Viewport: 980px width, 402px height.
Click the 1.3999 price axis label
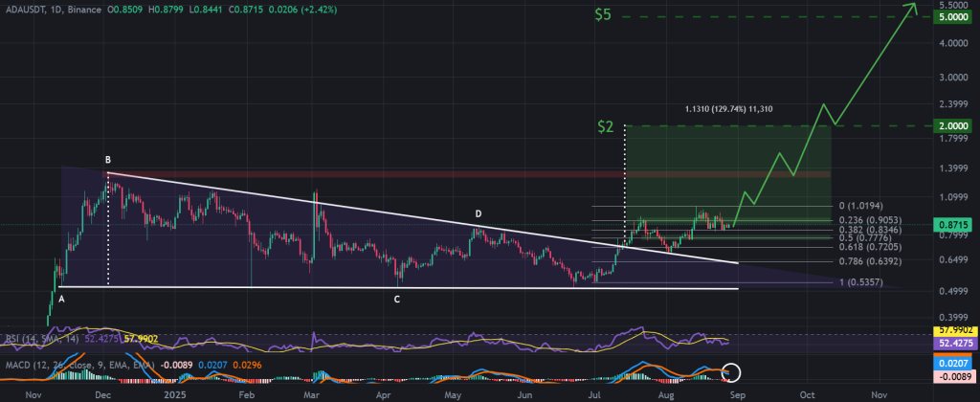954,168
